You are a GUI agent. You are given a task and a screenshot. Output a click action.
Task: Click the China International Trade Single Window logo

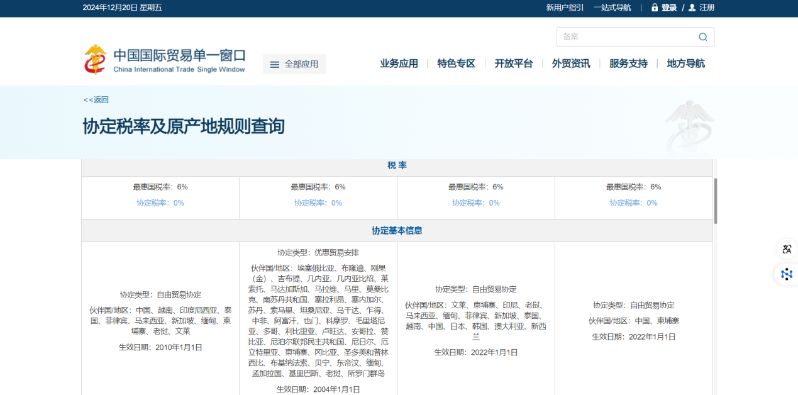(164, 60)
